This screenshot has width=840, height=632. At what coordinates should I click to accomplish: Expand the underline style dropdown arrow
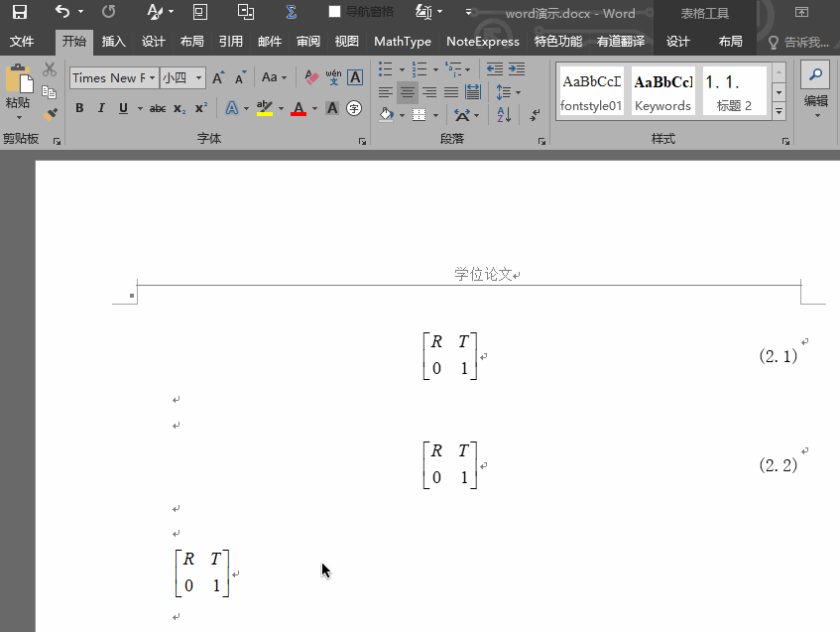pos(140,109)
